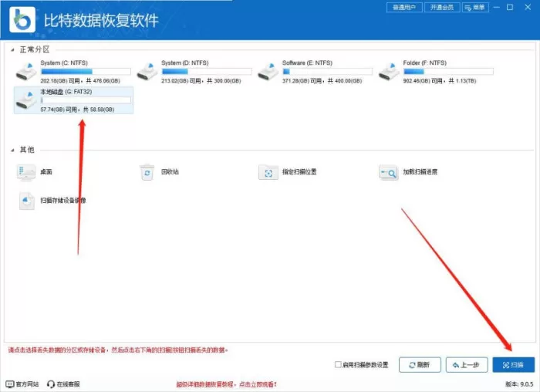The width and height of the screenshot is (540, 392).
Task: Click the 58.58(GB) capacity text of drive G
Action: click(103, 110)
